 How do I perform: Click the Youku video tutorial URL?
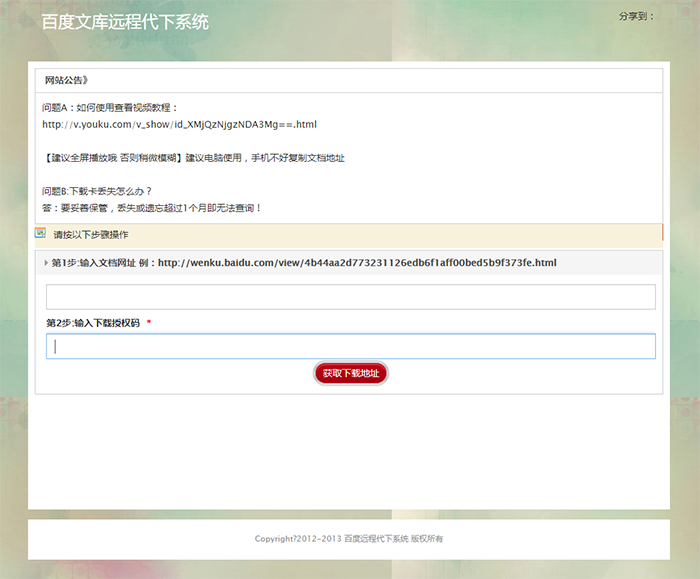179,125
